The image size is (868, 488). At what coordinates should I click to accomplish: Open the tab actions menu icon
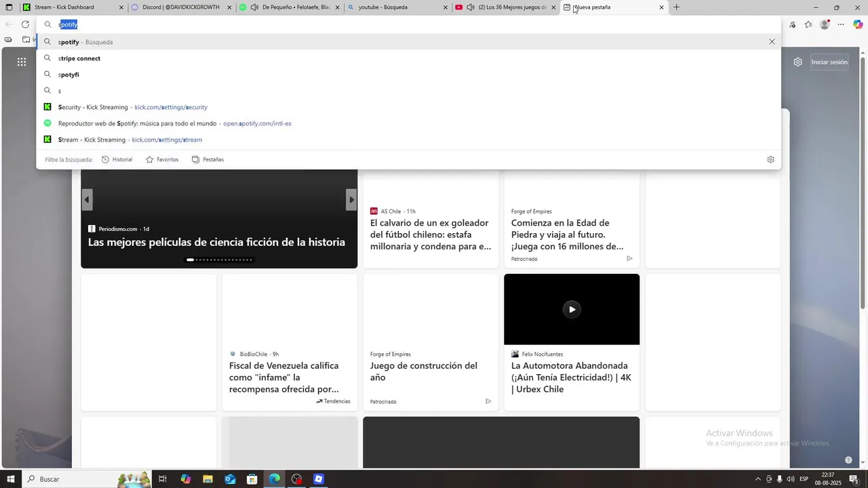pyautogui.click(x=9, y=7)
